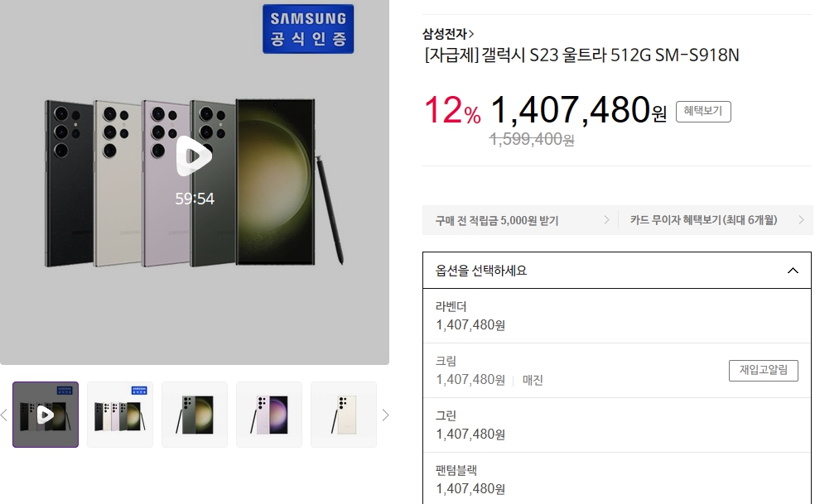This screenshot has height=504, width=815.
Task: Show previous thumbnails with the left arrow
Action: tap(4, 415)
